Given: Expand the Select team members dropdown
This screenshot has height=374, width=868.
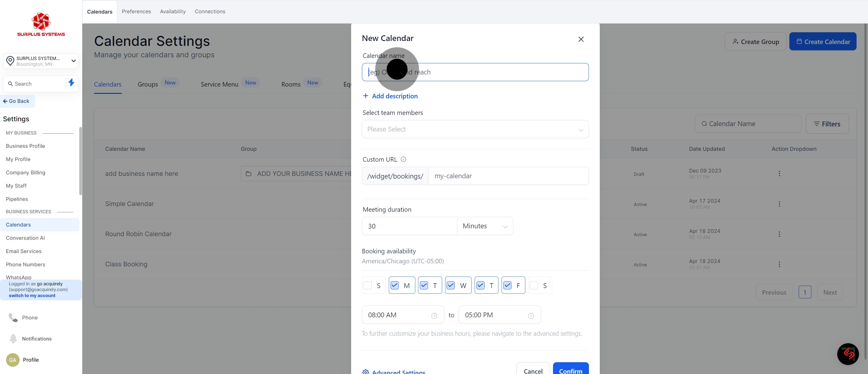Looking at the screenshot, I should (475, 129).
